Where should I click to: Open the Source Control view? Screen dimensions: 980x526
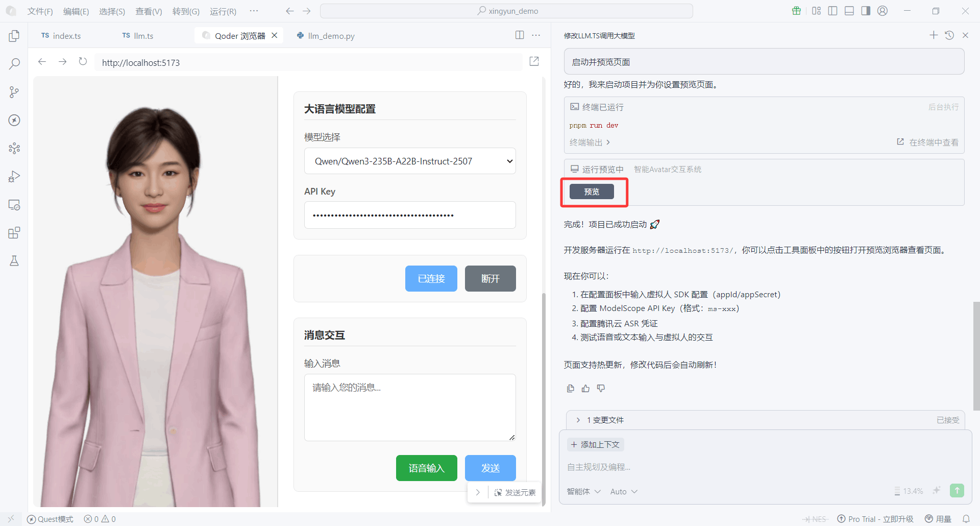point(14,92)
